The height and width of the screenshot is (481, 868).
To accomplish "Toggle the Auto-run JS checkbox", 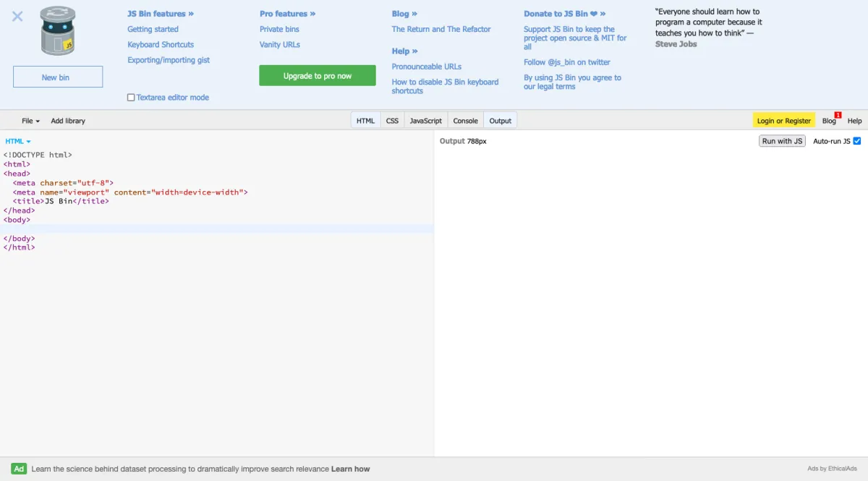I will [x=857, y=141].
